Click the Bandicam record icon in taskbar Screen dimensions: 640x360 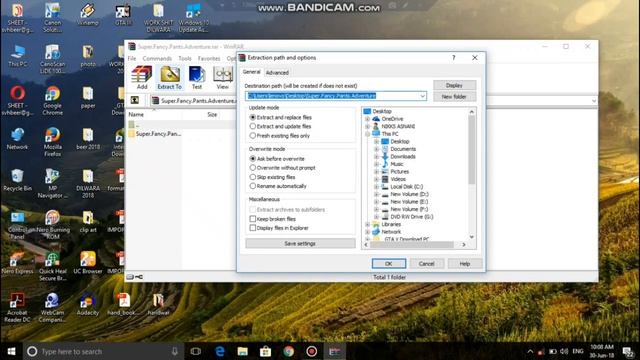[311, 351]
